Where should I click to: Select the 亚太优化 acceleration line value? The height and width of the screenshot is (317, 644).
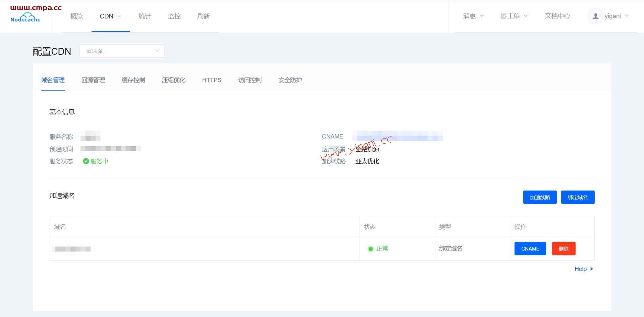tap(367, 161)
